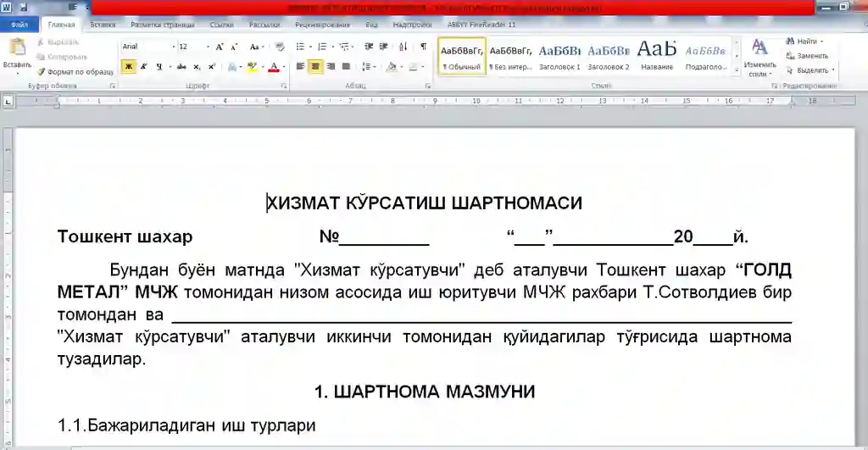Toggle Subscript formatting
The width and height of the screenshot is (868, 450).
point(197,67)
